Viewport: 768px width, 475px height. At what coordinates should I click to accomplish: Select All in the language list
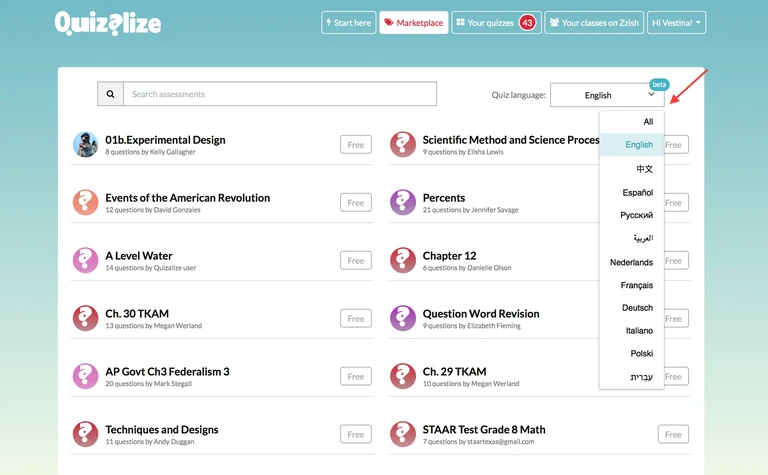[647, 122]
